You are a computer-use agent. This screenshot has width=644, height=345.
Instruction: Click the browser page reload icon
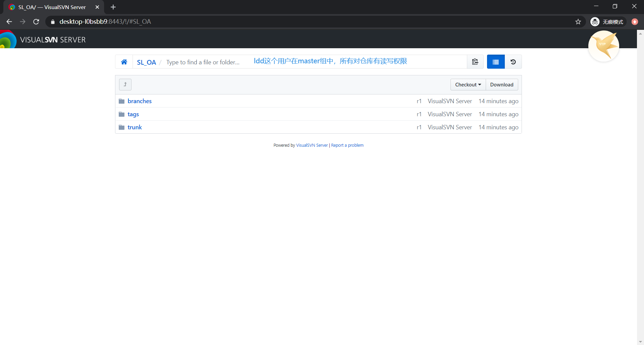[36, 21]
